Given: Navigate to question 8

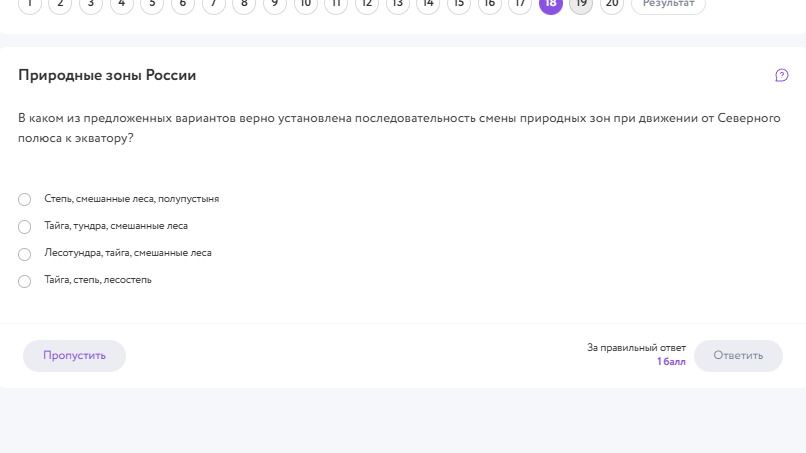Looking at the screenshot, I should click(x=244, y=4).
